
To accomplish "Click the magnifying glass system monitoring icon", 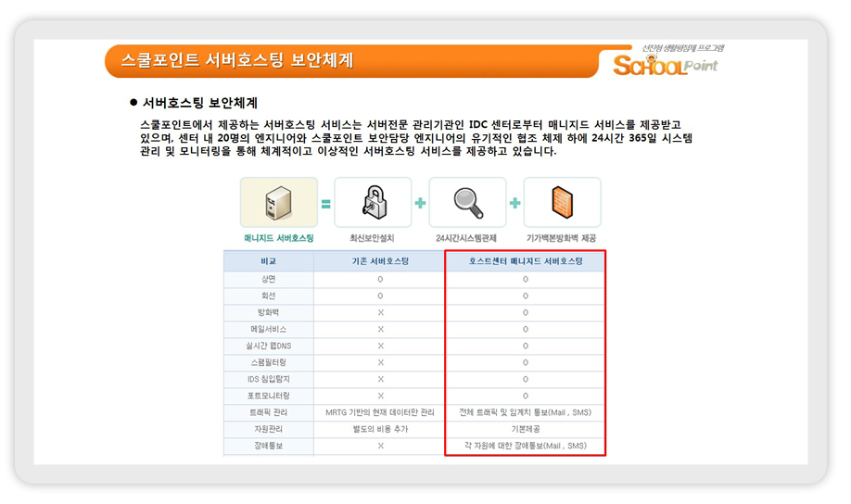I will pos(467,202).
